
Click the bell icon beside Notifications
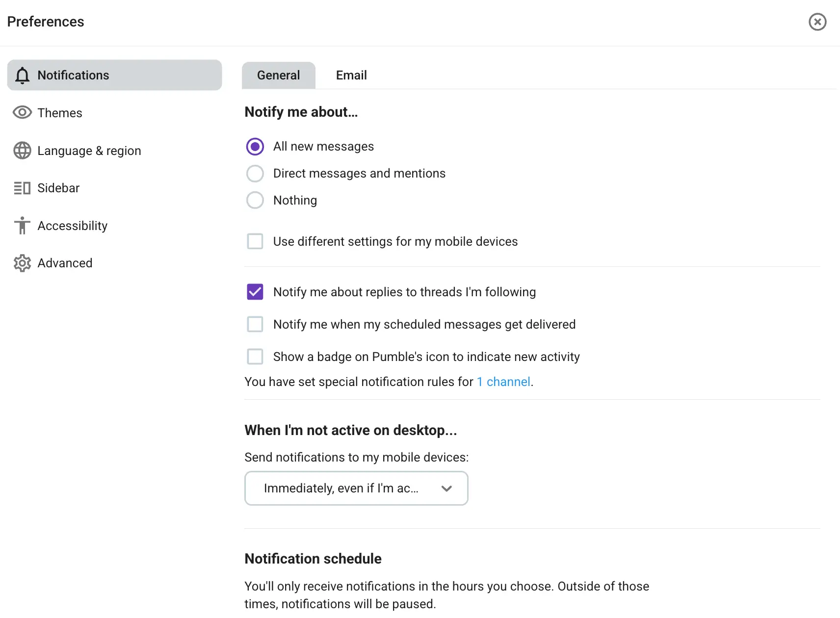22,76
